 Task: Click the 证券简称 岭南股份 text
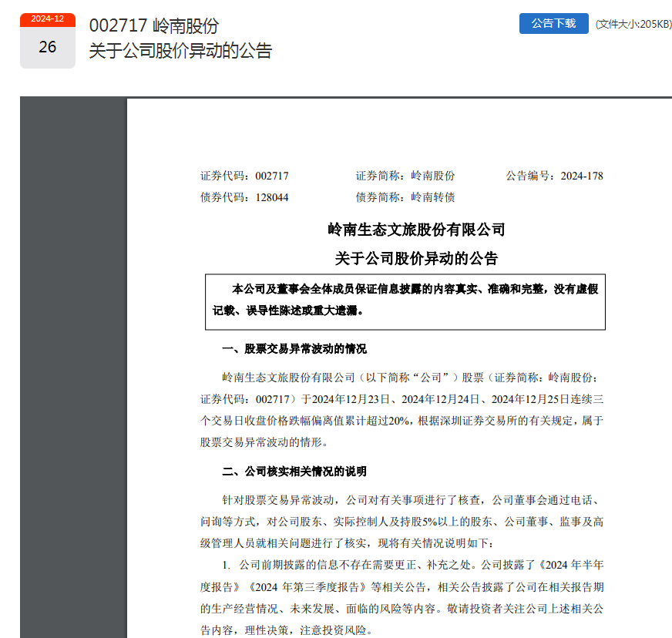405,175
